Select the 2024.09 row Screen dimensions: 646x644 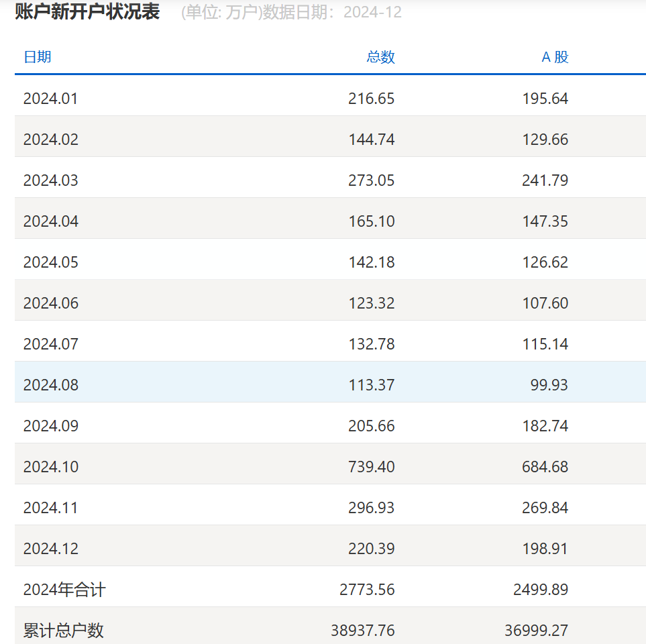50,425
